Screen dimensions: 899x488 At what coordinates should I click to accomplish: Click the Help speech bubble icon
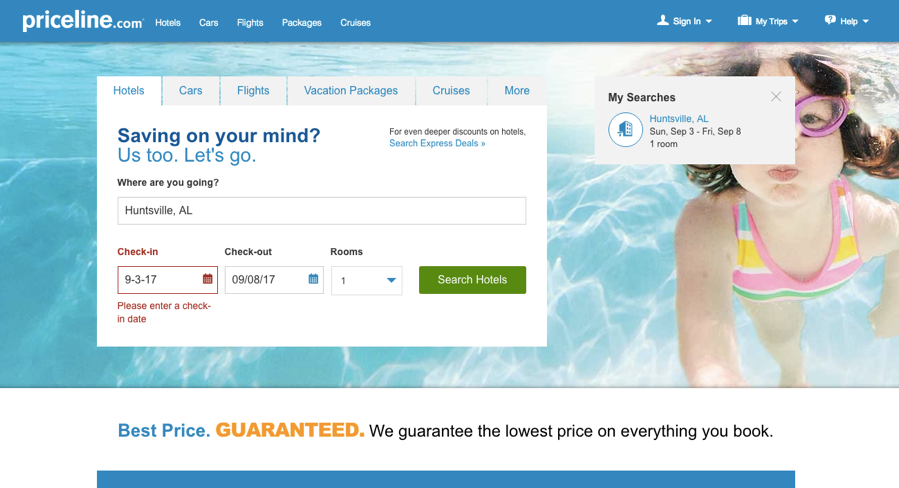pos(830,21)
